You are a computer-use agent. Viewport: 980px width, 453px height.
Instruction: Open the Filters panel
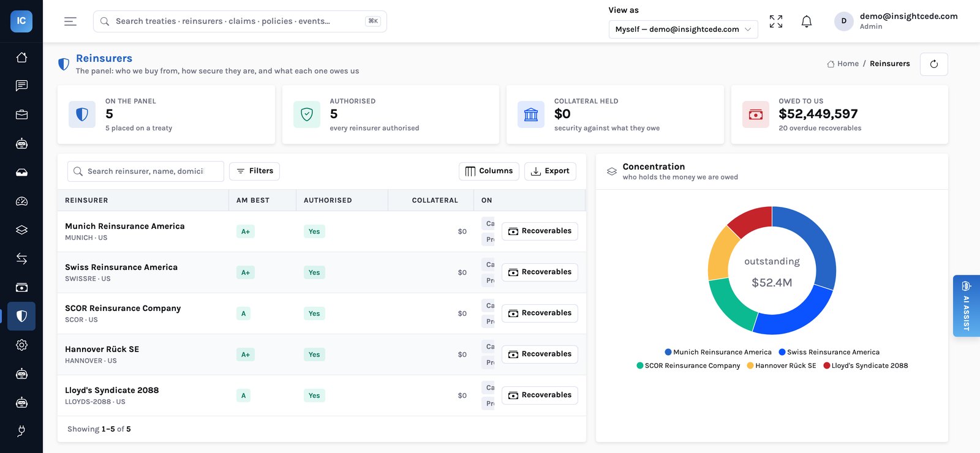tap(254, 171)
